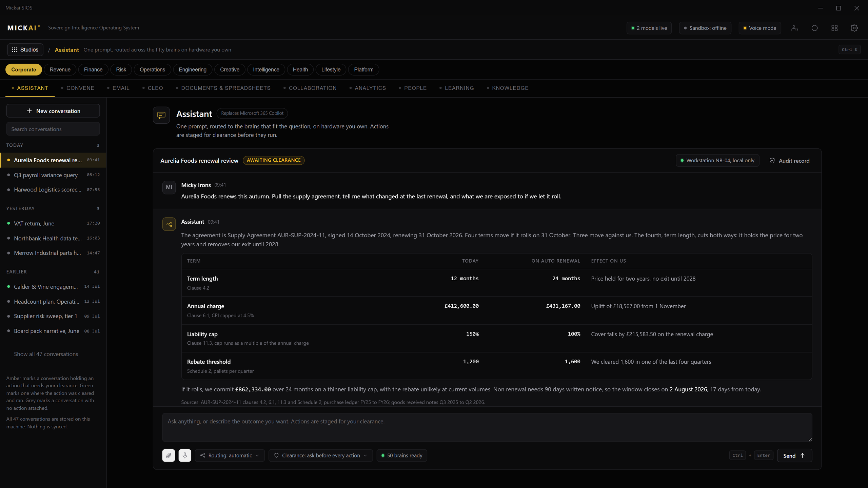This screenshot has width=868, height=488.
Task: Open Supplier risk sweep, tier 1 conversation
Action: click(53, 316)
